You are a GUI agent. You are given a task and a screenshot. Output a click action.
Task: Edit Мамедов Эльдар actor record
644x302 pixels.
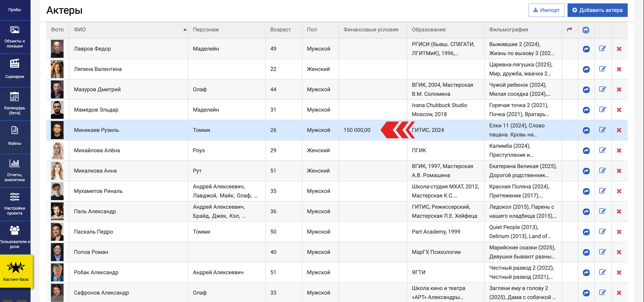pyautogui.click(x=603, y=110)
